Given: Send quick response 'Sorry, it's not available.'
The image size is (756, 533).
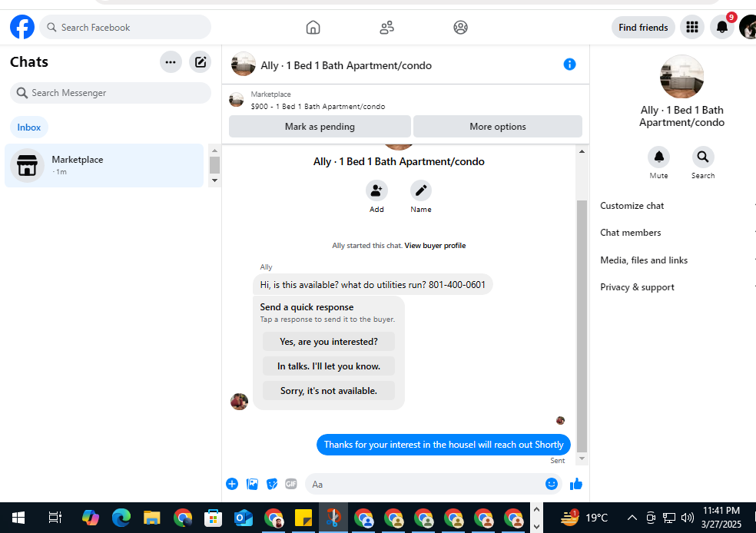Looking at the screenshot, I should [329, 391].
